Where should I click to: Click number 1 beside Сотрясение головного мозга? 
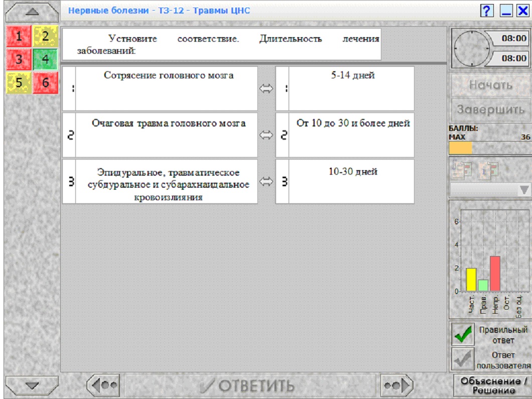70,88
